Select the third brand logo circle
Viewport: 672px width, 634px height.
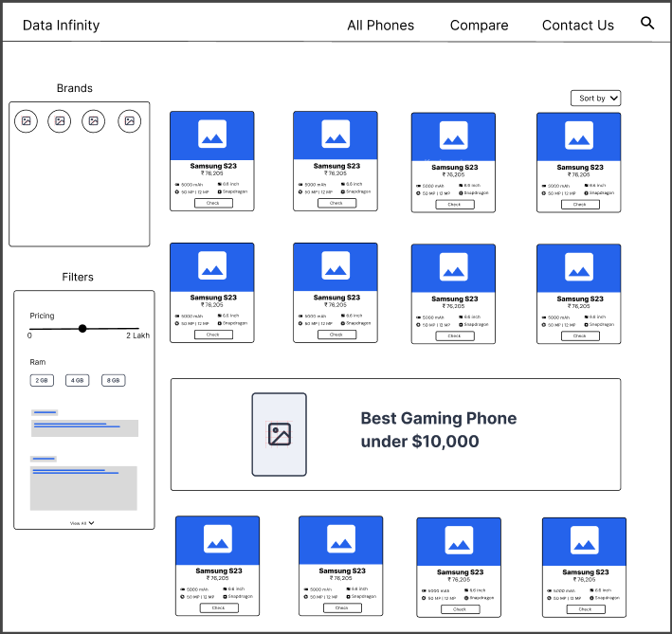(x=94, y=121)
